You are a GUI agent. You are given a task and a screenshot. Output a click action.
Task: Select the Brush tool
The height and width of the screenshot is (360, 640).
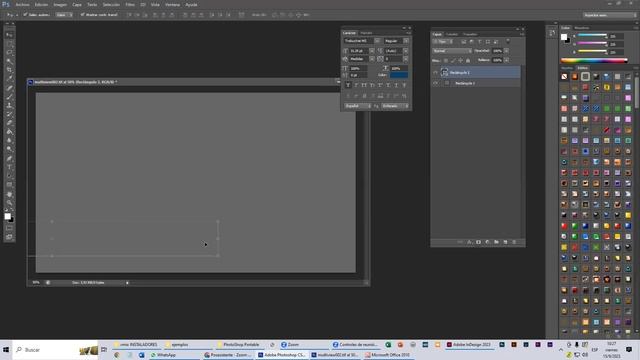tap(9, 97)
